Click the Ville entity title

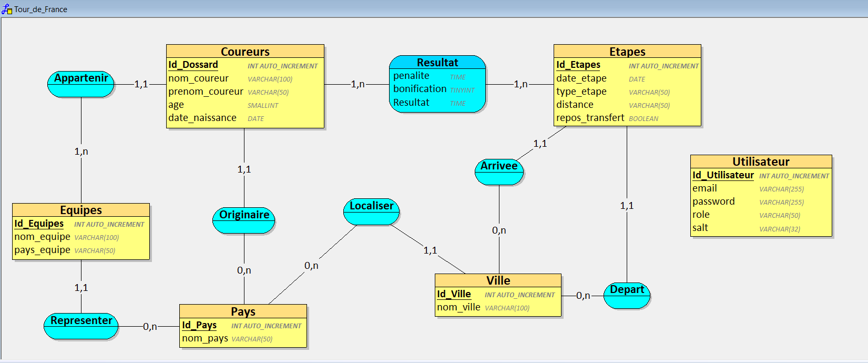(x=498, y=280)
